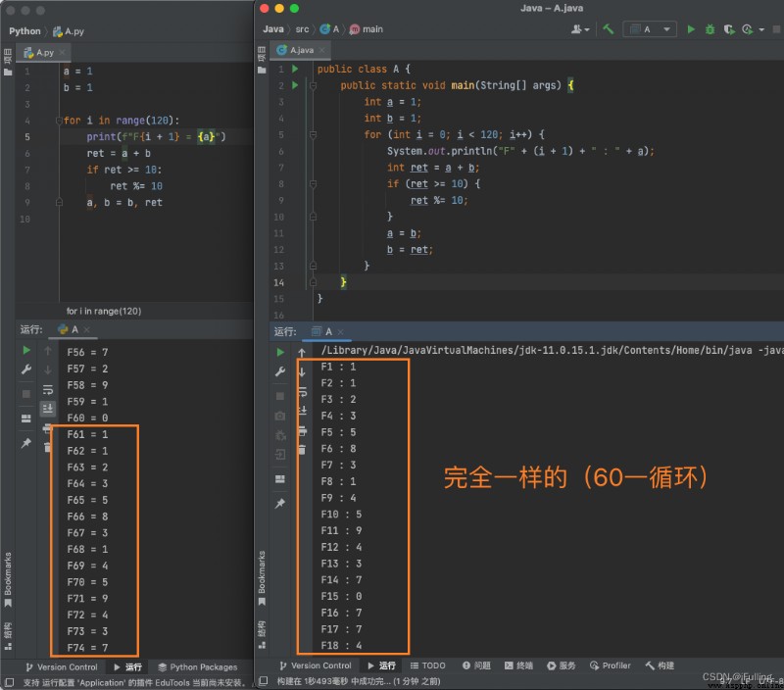Toggle project tool window in Java left stripe
The height and width of the screenshot is (690, 784).
262,60
